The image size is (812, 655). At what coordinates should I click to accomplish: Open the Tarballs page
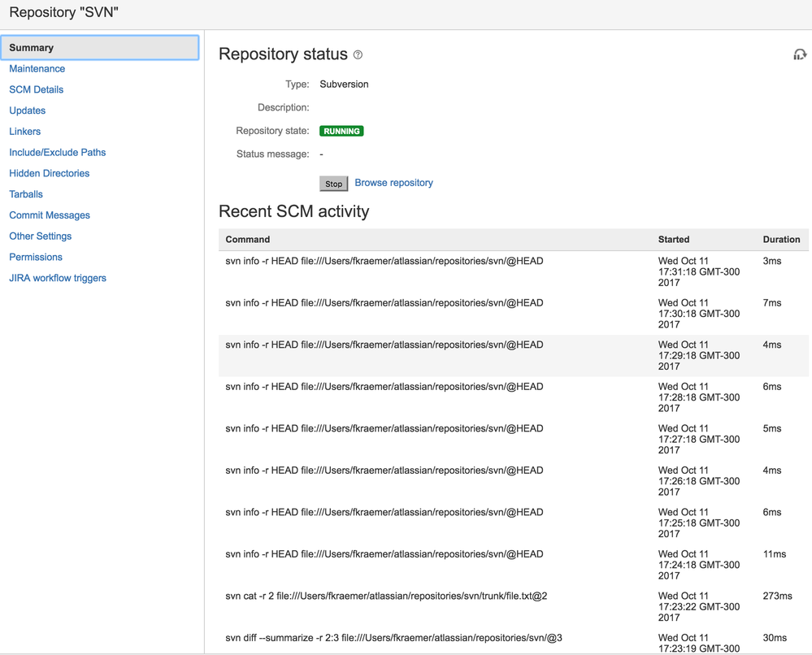[26, 194]
